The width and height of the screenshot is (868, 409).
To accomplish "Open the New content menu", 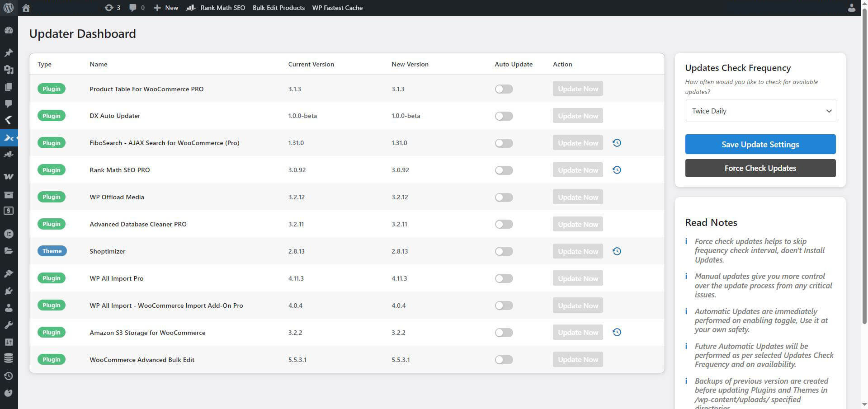I will click(166, 8).
